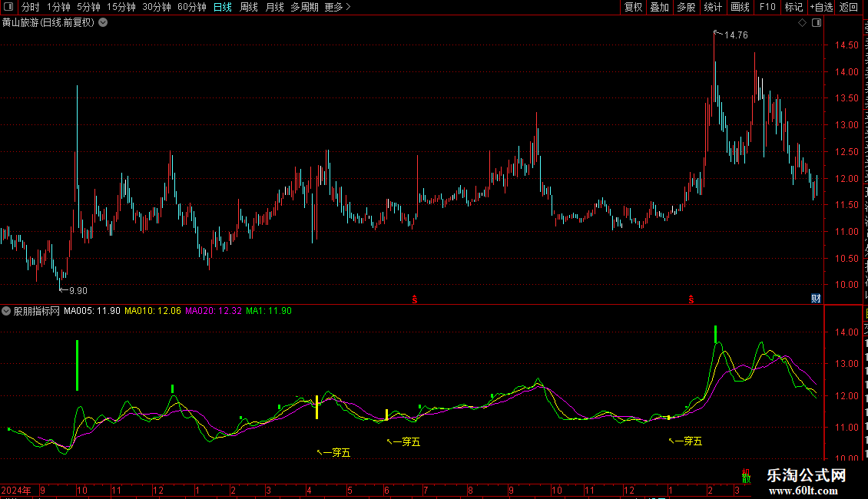Switch to 分时 intraday view

tap(31, 7)
